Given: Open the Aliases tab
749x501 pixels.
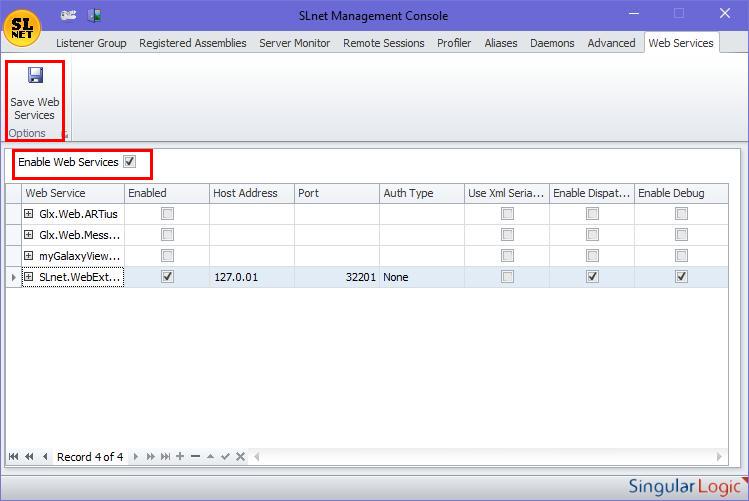Looking at the screenshot, I should click(501, 43).
